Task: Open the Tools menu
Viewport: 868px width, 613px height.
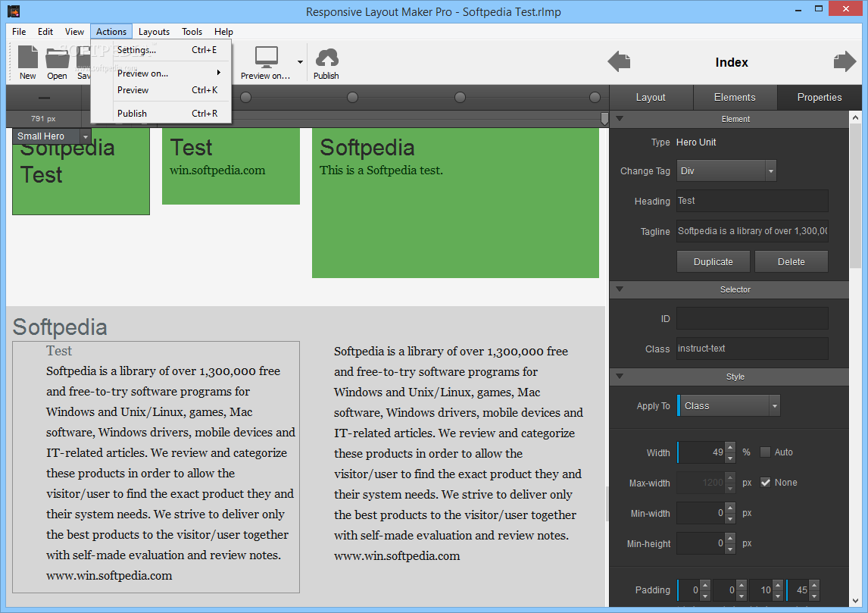Action: tap(192, 32)
